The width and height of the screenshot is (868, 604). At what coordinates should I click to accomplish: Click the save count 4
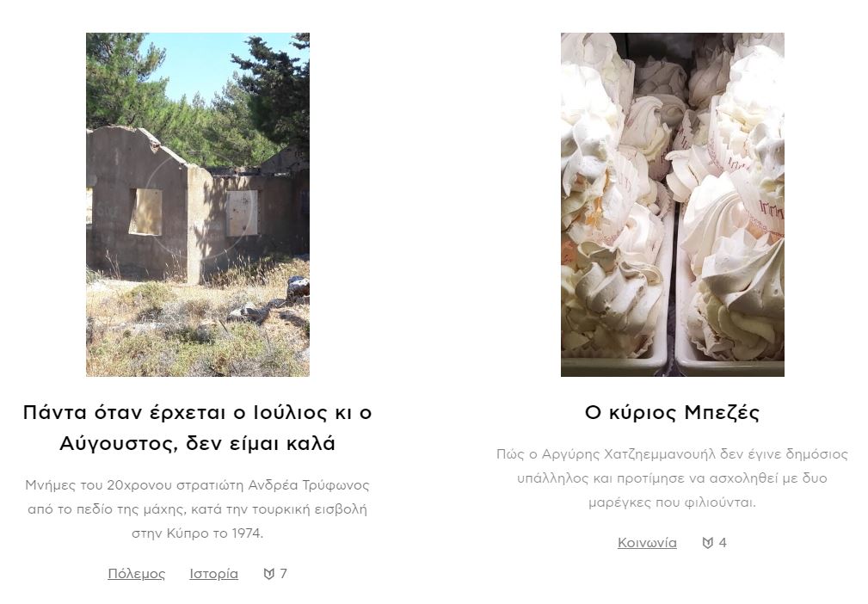click(x=723, y=543)
